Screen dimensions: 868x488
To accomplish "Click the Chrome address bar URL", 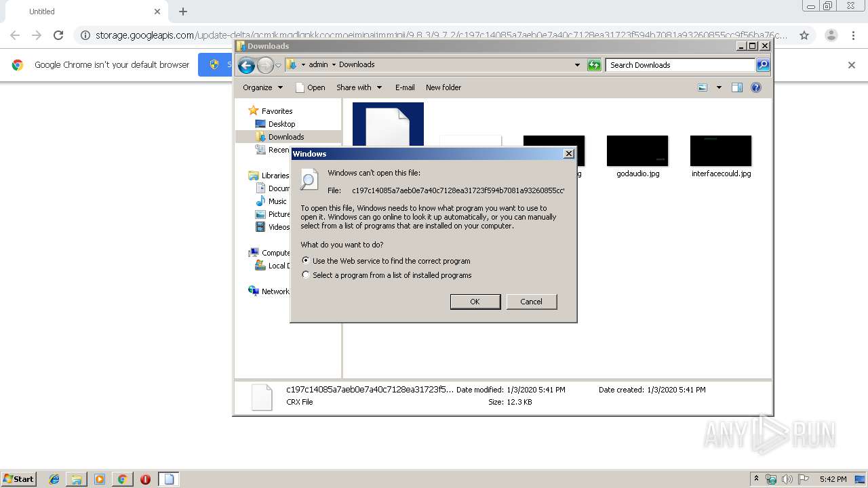I will coord(441,35).
